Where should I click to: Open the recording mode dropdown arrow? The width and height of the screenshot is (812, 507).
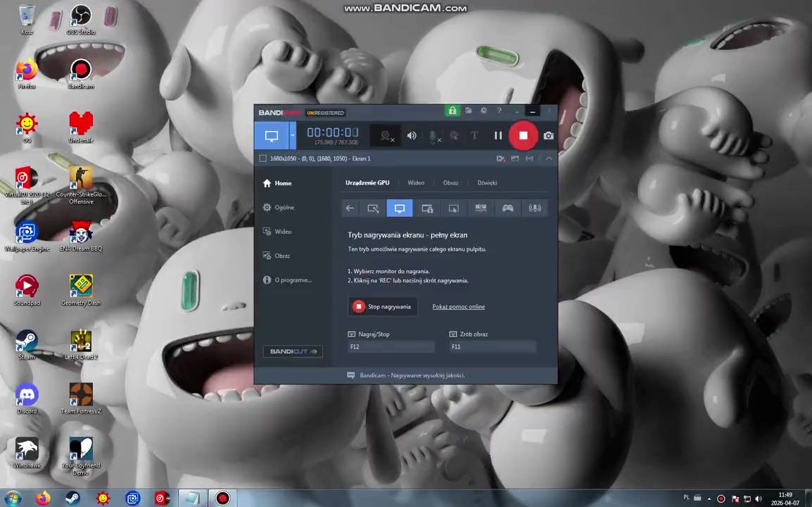coord(293,136)
